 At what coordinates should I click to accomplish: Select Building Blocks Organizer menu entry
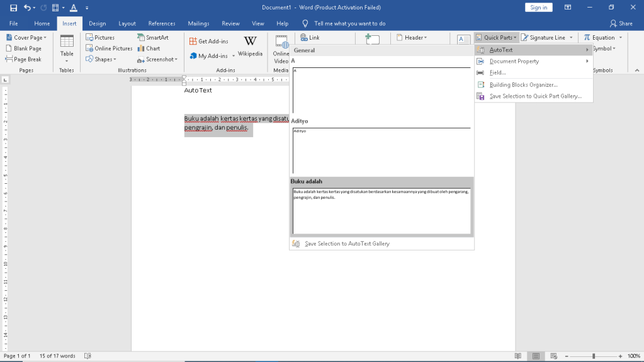coord(523,84)
